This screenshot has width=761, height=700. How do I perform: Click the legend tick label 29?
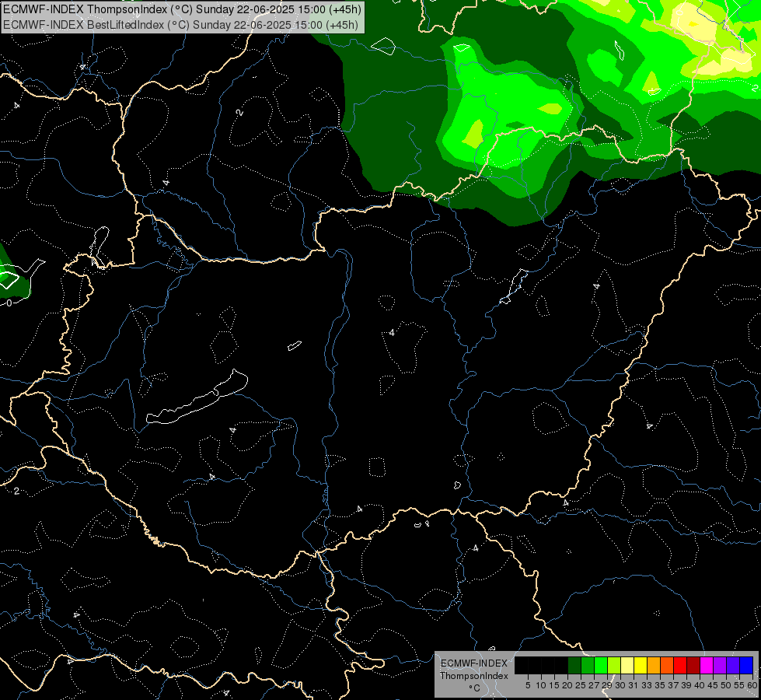pos(607,685)
